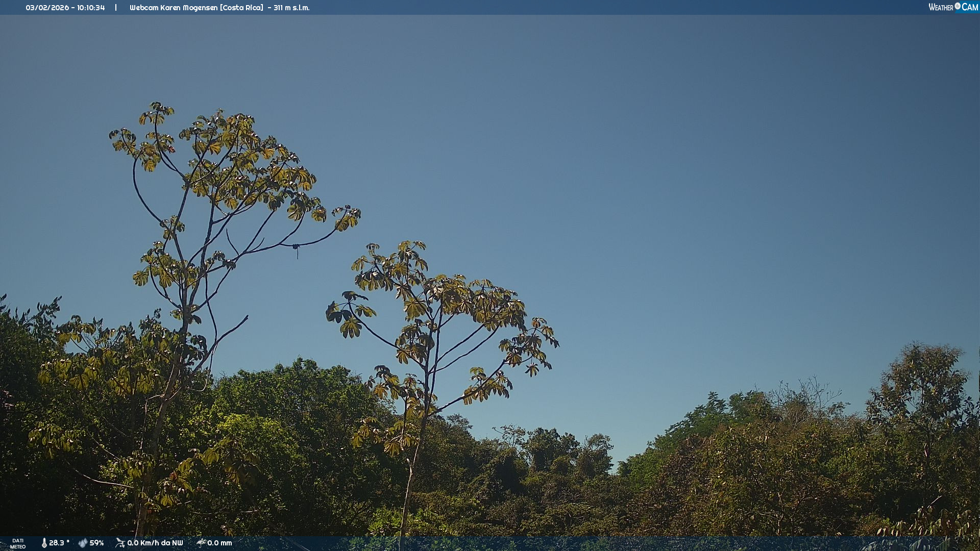
Task: Click the 311 m s.l.m. altitude label
Action: [291, 8]
